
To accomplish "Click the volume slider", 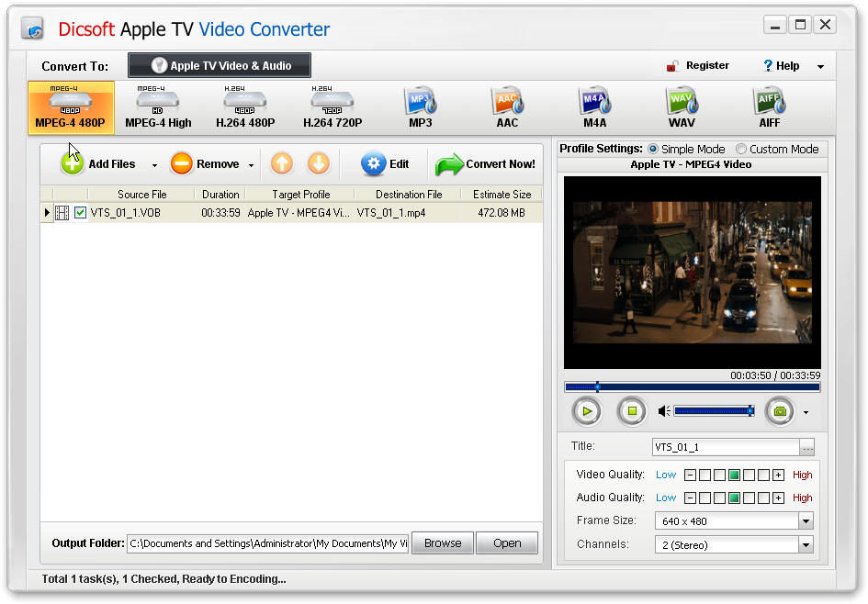I will coord(714,411).
